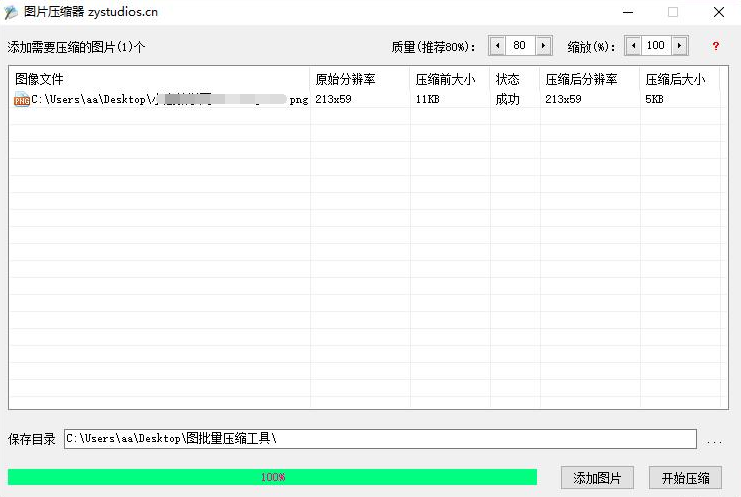Click the quality value field showing 80

(x=520, y=46)
